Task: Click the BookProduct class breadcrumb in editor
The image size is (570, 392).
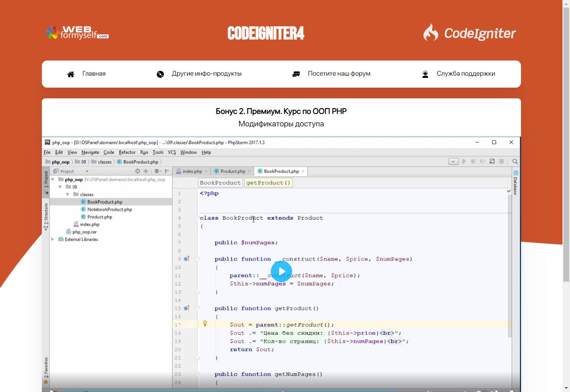Action: tap(220, 183)
